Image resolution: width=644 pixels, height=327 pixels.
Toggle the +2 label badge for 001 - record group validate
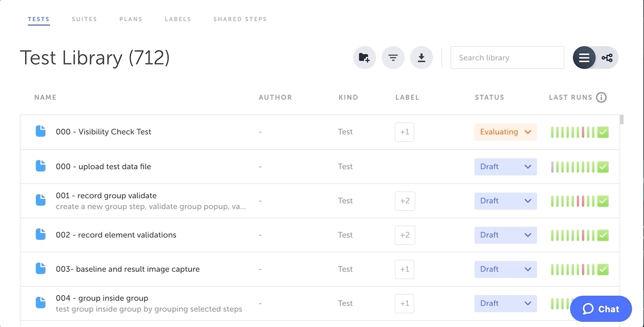404,201
